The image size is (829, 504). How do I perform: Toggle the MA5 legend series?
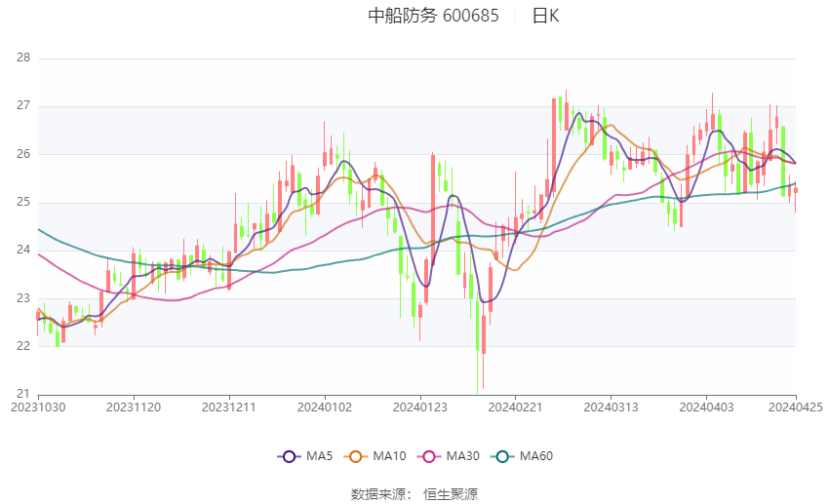click(x=305, y=456)
